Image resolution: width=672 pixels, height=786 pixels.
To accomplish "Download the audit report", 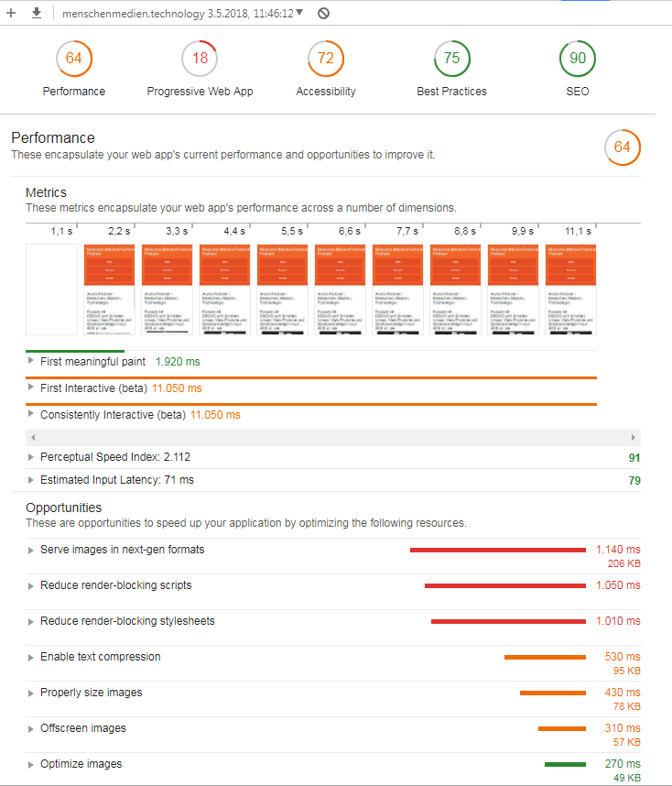I will 35,13.
